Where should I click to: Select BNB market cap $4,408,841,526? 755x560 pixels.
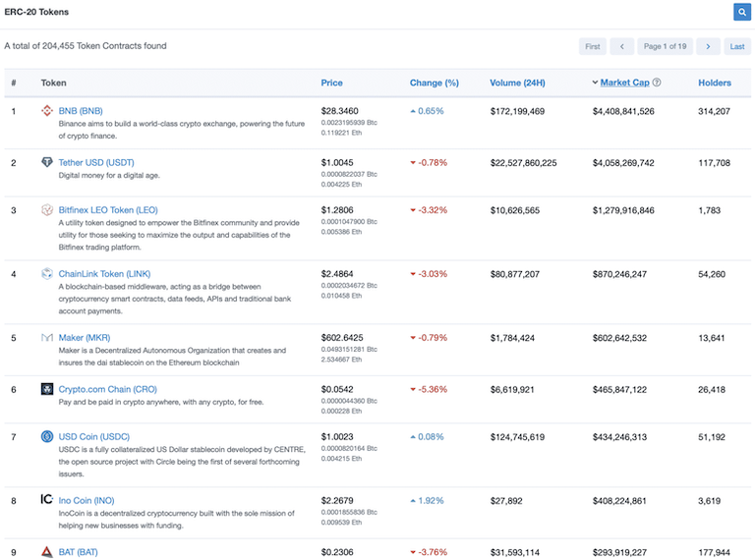pyautogui.click(x=623, y=111)
